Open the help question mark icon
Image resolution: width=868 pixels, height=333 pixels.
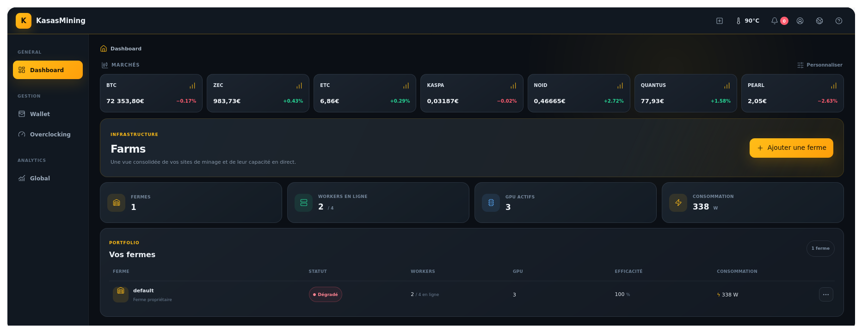[x=839, y=21]
